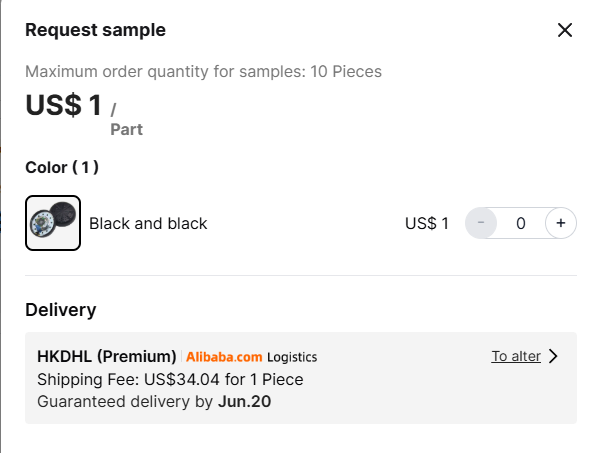Open the To alter delivery link
The image size is (601, 453).
tap(516, 356)
